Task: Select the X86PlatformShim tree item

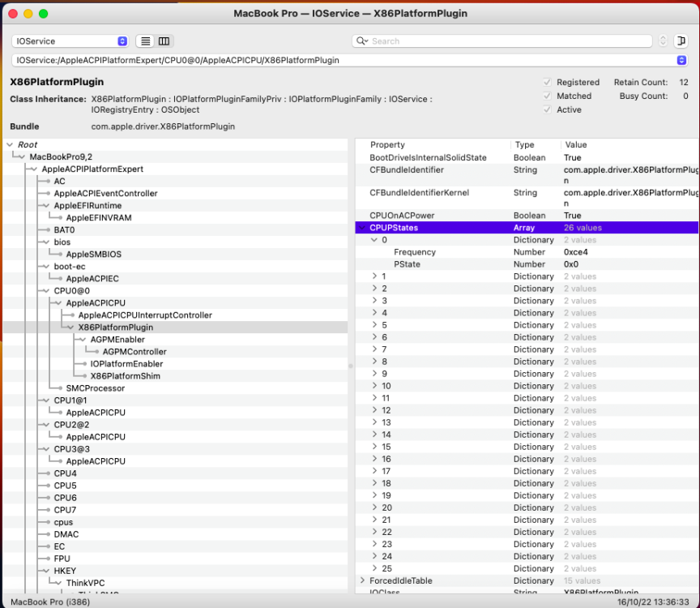Action: 126,376
